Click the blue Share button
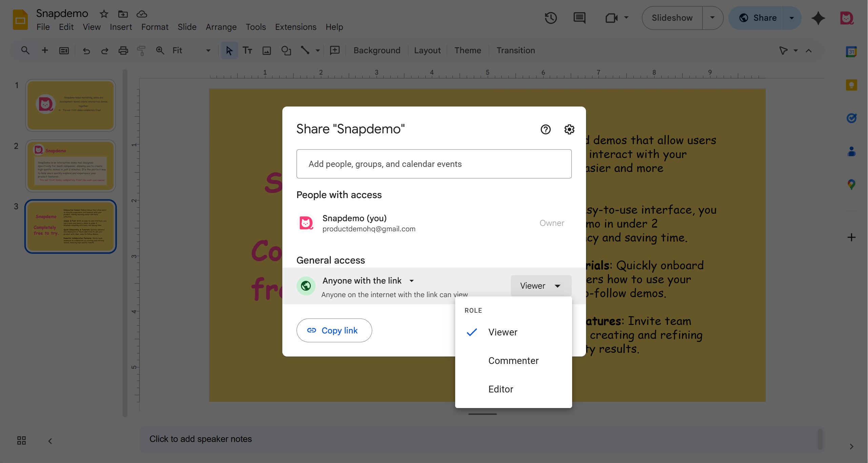This screenshot has height=463, width=868. tap(756, 18)
